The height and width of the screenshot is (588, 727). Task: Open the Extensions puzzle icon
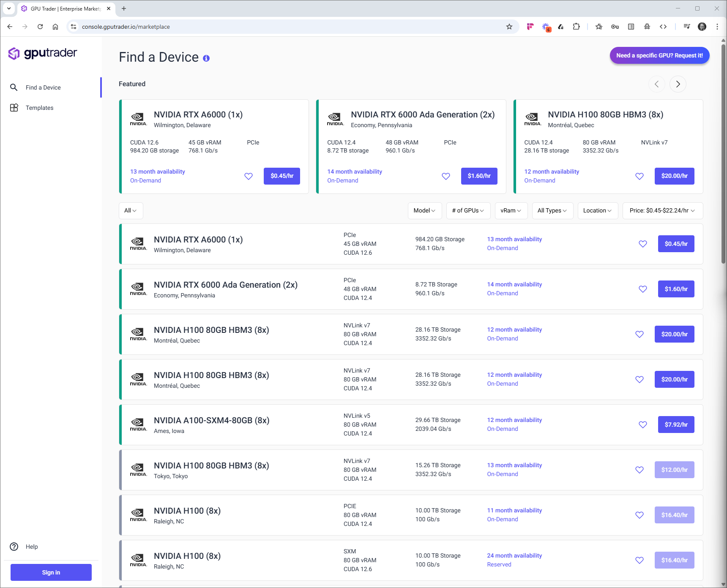pos(576,27)
